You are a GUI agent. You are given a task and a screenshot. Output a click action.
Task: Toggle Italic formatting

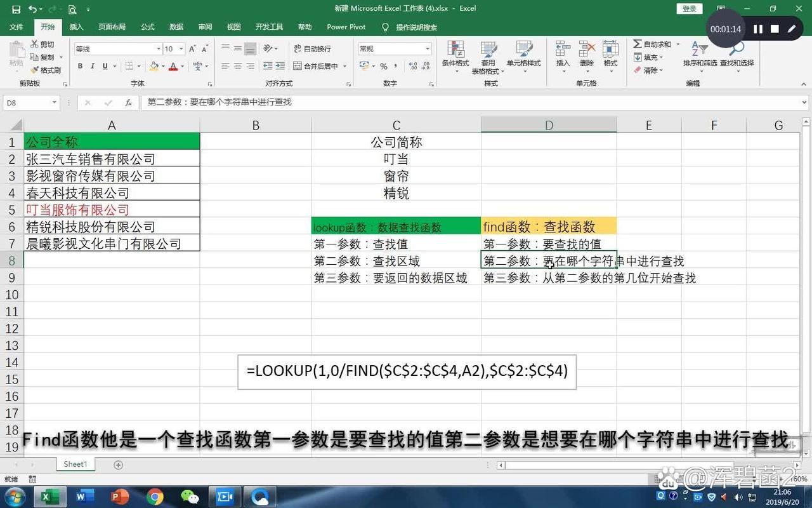click(93, 66)
